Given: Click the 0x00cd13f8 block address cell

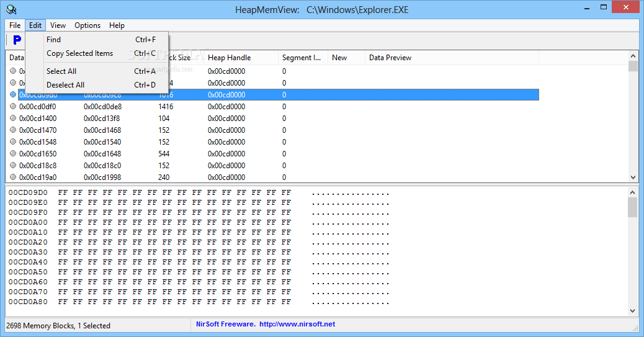Looking at the screenshot, I should pos(102,119).
